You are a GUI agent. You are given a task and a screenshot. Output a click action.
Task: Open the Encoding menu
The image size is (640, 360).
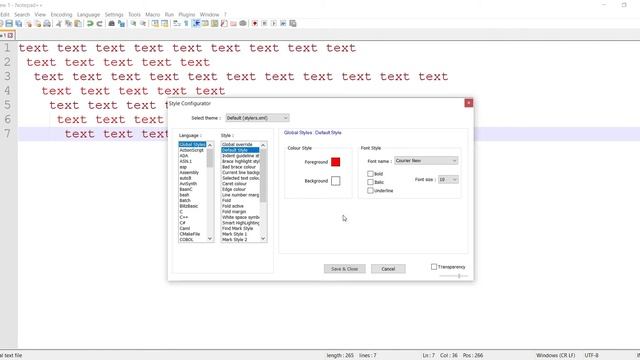[61, 15]
